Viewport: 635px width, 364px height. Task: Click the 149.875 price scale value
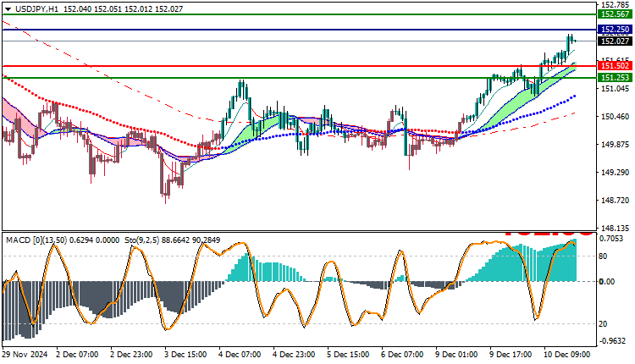pyautogui.click(x=616, y=145)
